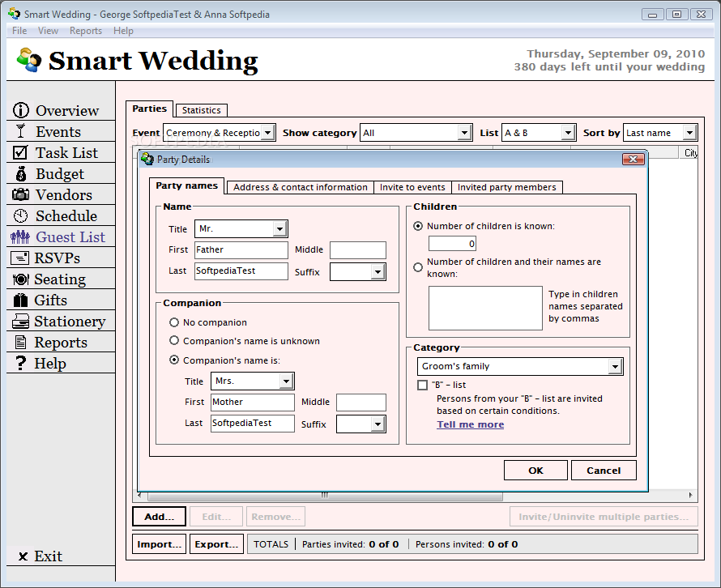Close the Party Details dialog
The height and width of the screenshot is (588, 721).
pyautogui.click(x=634, y=159)
